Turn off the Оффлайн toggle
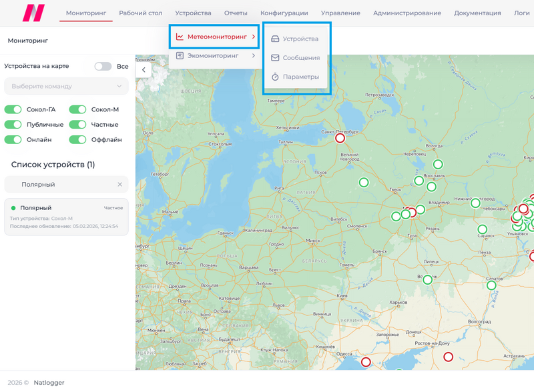This screenshot has width=534, height=392. [77, 139]
